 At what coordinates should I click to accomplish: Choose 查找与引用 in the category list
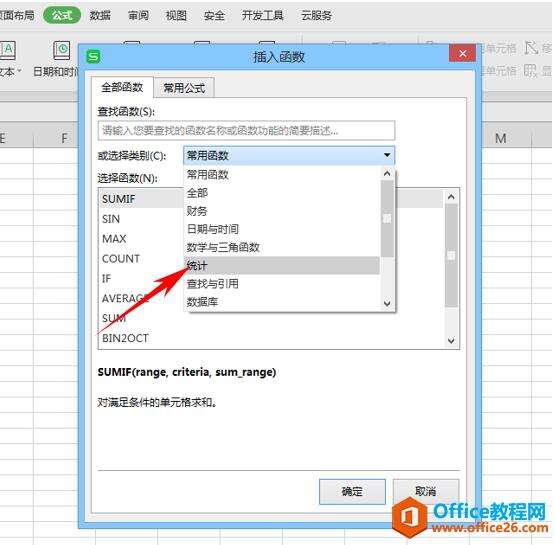coord(282,283)
